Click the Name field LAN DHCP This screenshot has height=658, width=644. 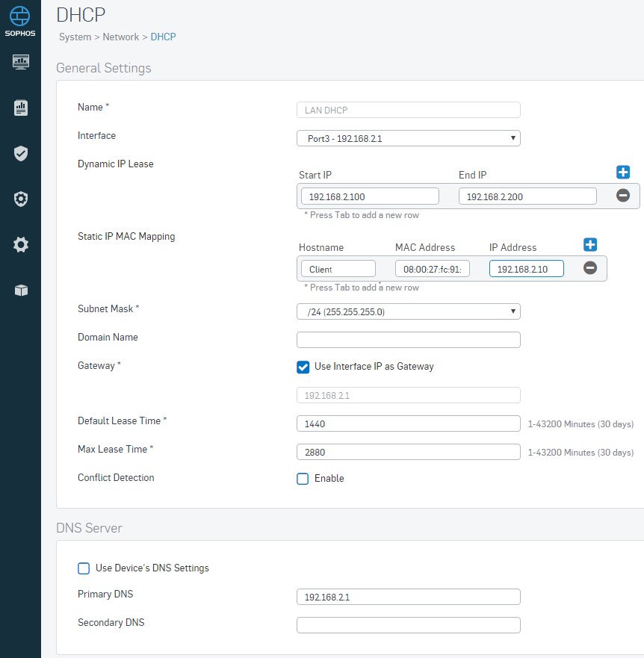pyautogui.click(x=409, y=110)
